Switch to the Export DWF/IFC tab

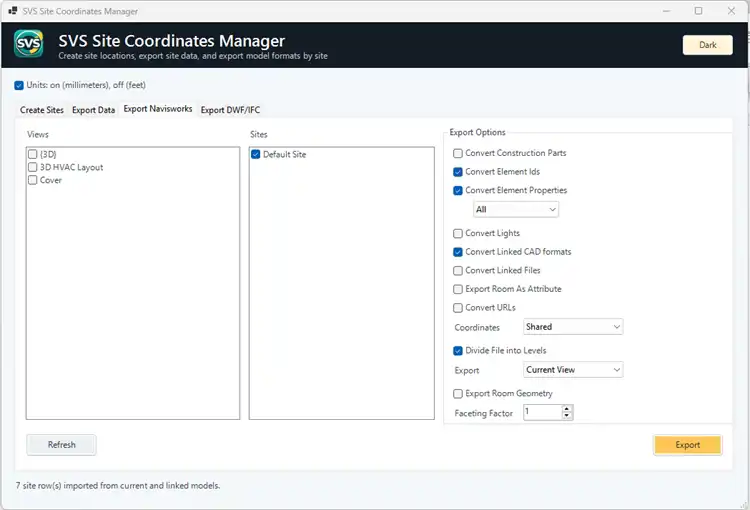pos(231,110)
